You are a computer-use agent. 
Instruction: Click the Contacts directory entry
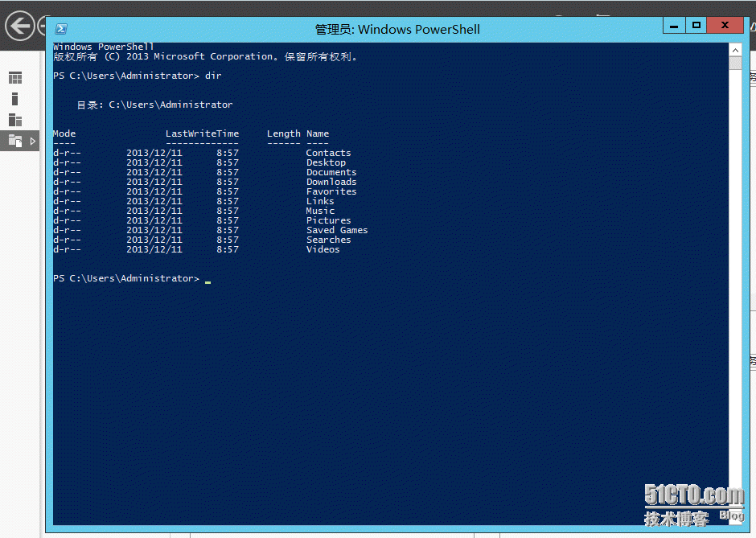[x=328, y=153]
